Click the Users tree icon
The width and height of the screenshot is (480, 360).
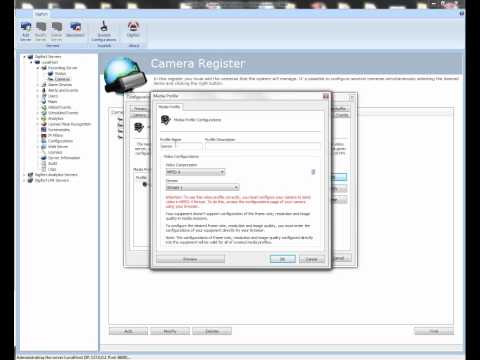44,96
